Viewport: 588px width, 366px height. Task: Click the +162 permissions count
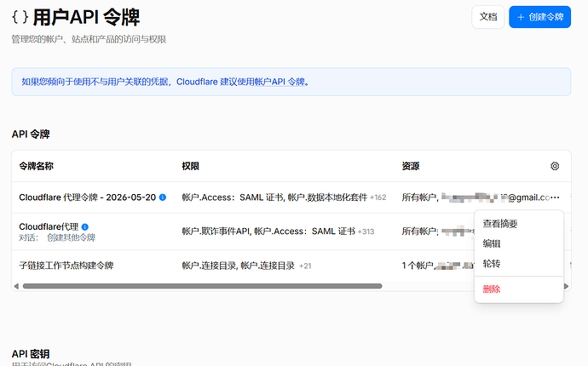pos(378,197)
